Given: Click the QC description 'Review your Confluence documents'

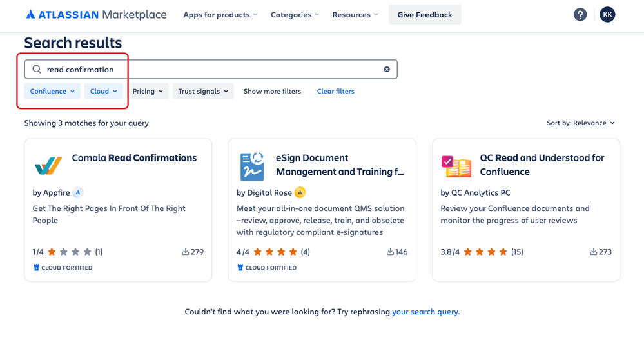Looking at the screenshot, I should [x=515, y=214].
